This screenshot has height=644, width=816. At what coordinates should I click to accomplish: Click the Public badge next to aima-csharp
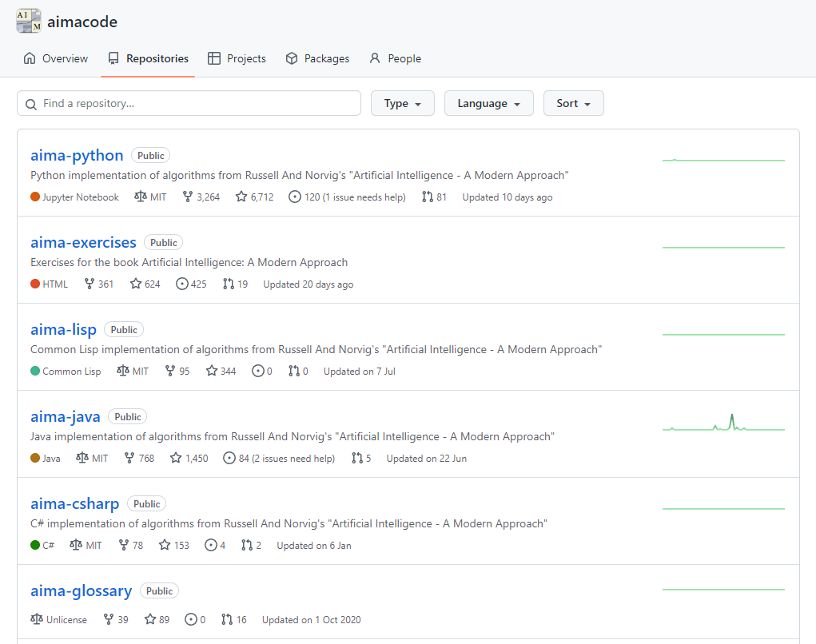pos(147,503)
